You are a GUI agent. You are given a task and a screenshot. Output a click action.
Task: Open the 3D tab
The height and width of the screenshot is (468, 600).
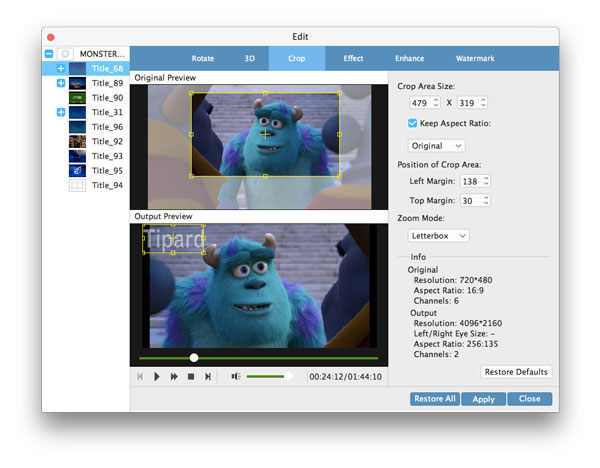click(x=249, y=59)
